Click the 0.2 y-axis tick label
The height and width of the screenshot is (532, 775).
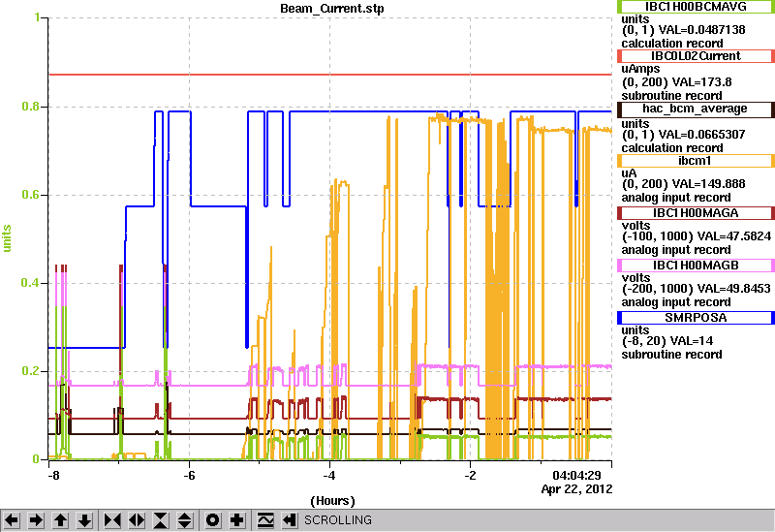[31, 371]
